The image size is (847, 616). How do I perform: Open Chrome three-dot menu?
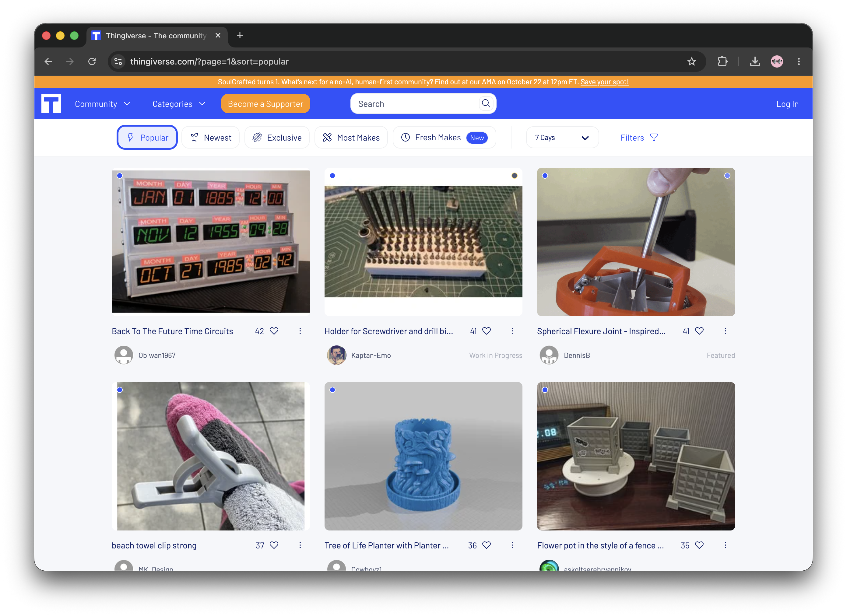click(x=799, y=61)
